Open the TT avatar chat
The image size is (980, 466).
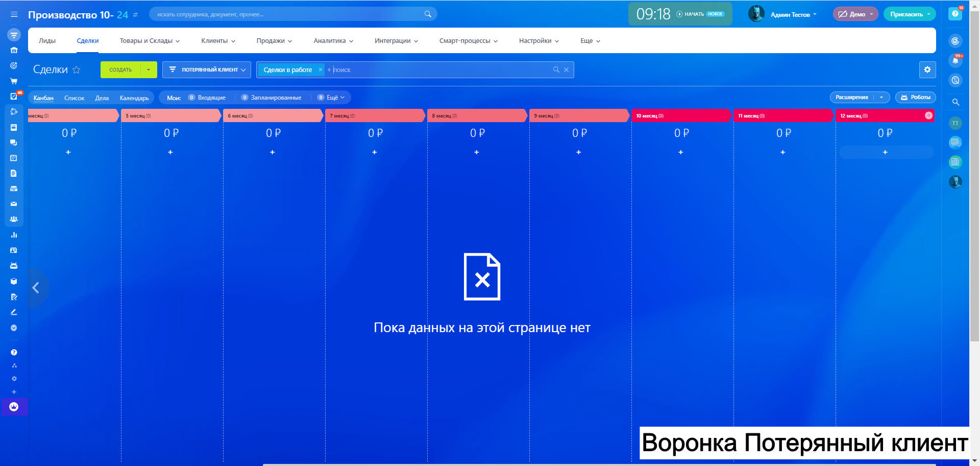coord(955,123)
